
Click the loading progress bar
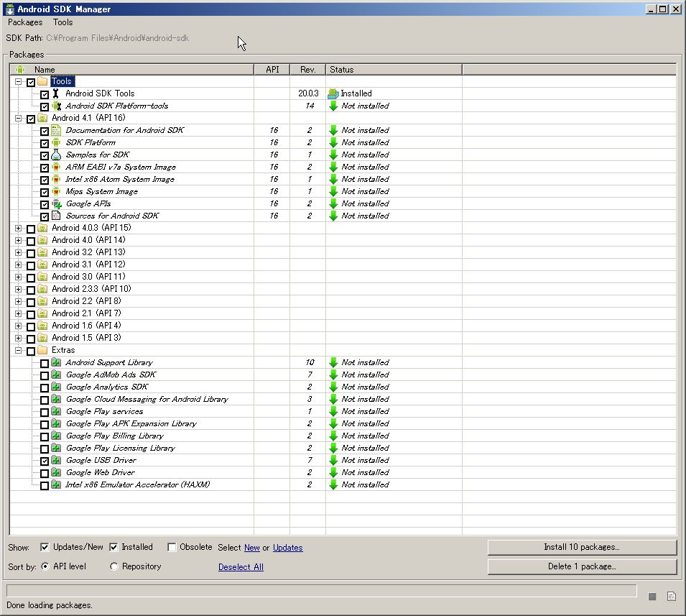[x=322, y=590]
